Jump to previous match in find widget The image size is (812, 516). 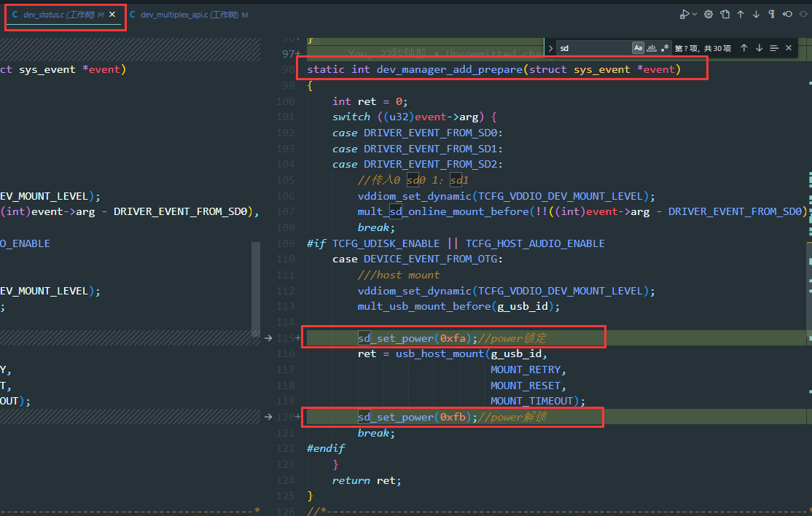[744, 48]
